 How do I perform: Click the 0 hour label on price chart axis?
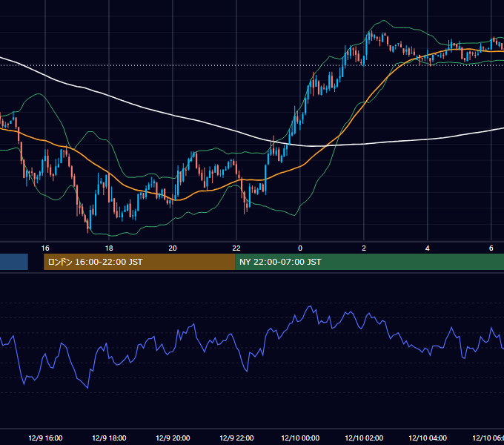point(300,248)
